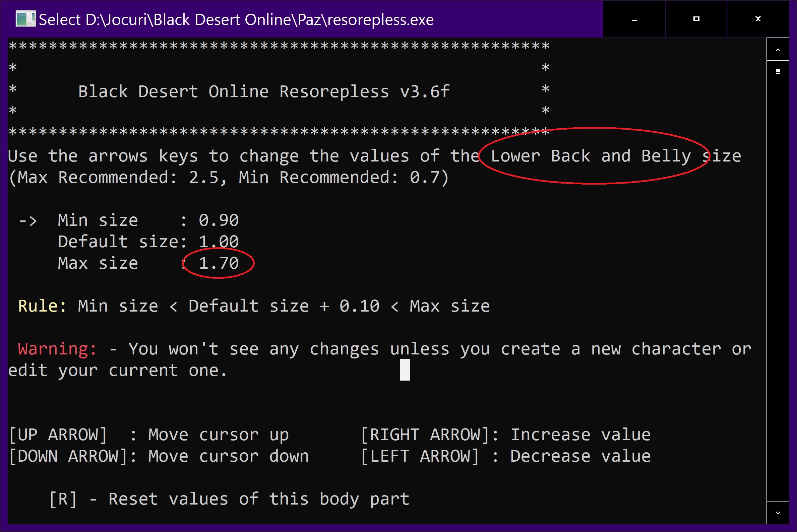The image size is (797, 532).
Task: Minimize the resorepless.exe console window
Action: 634,19
